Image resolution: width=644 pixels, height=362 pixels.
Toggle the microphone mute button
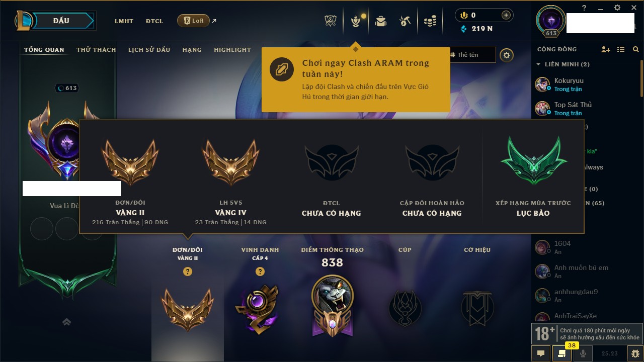coord(583,353)
